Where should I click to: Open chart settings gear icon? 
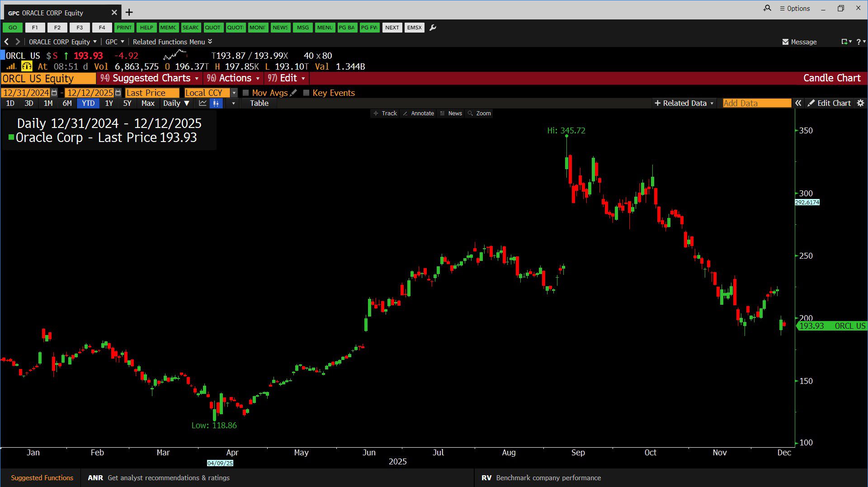860,103
